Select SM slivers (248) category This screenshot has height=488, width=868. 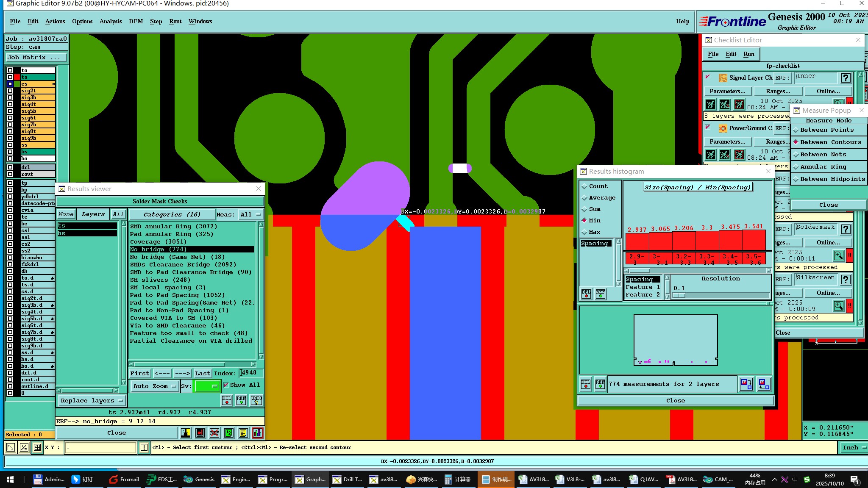click(x=160, y=280)
